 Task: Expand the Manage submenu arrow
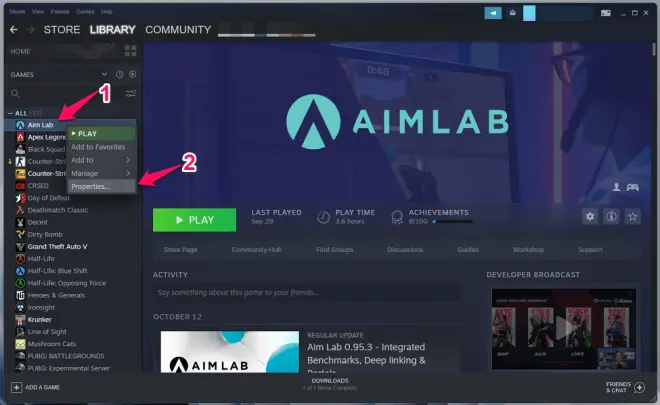click(x=128, y=173)
